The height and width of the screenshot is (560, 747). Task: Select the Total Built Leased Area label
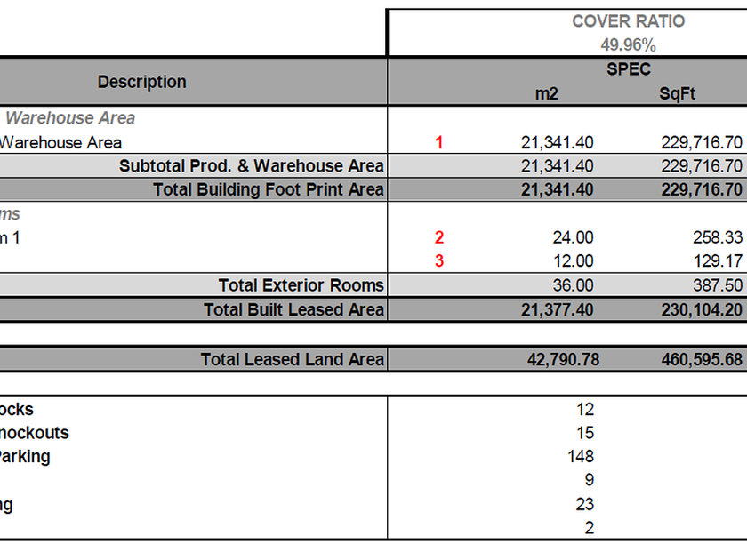pyautogui.click(x=294, y=310)
